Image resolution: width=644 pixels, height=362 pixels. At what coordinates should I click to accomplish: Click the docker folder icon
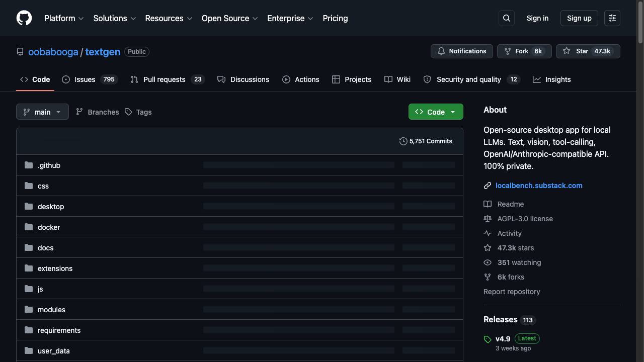29,227
